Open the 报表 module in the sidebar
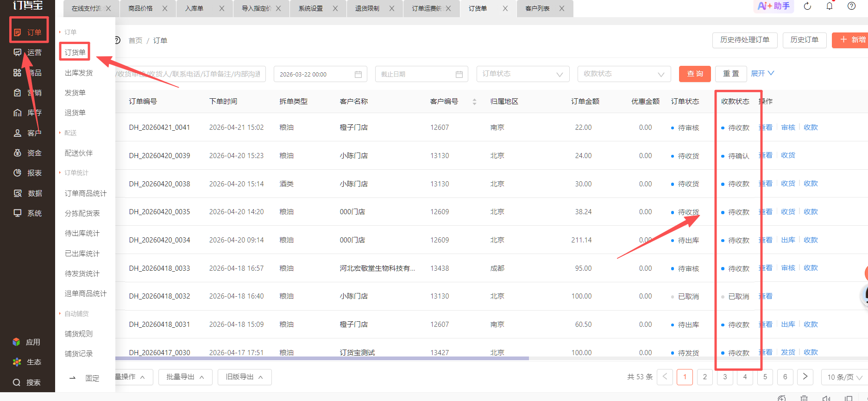 click(28, 173)
